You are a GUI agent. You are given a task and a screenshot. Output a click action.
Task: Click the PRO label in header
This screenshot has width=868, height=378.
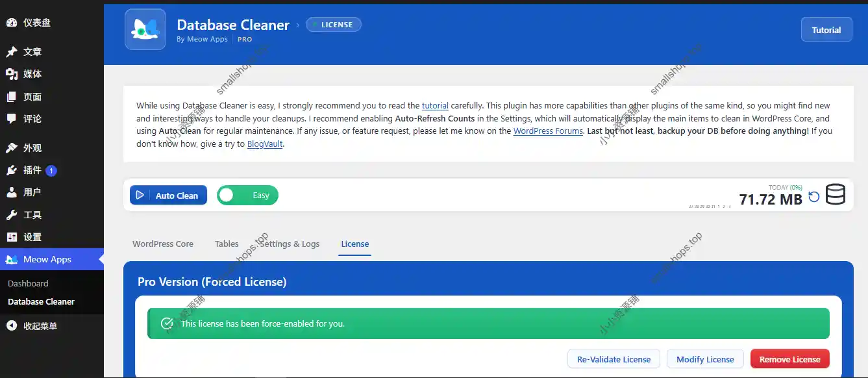245,39
